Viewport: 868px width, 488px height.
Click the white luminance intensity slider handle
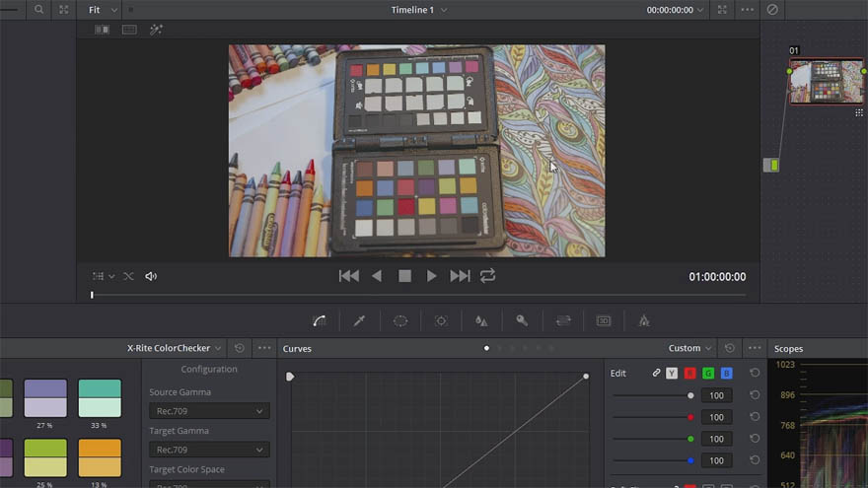(690, 395)
